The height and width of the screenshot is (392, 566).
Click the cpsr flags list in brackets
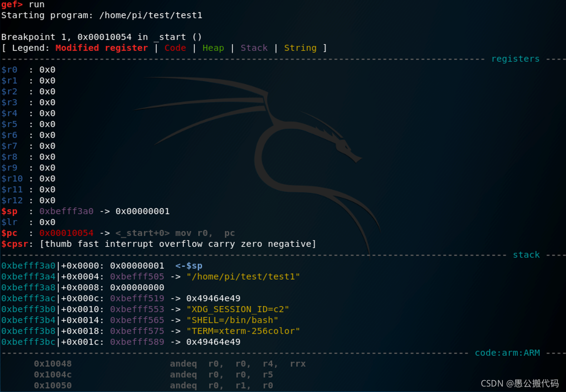(178, 244)
